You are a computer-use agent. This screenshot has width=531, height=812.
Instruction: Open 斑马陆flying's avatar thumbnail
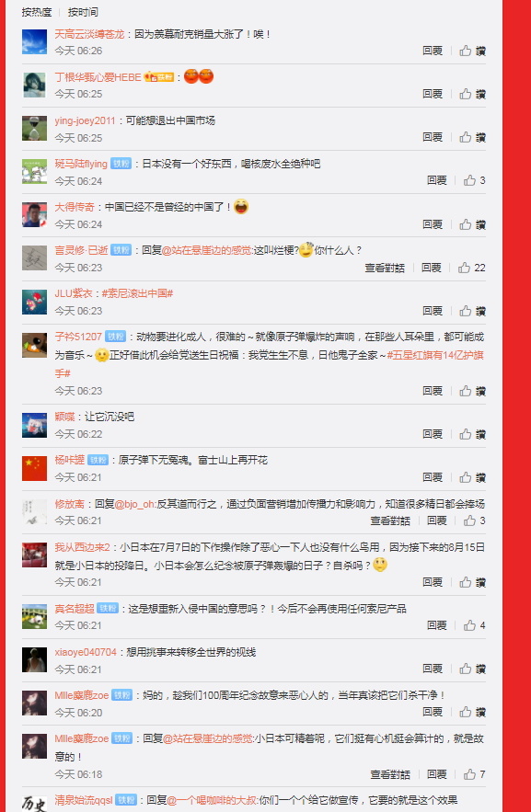(x=34, y=171)
